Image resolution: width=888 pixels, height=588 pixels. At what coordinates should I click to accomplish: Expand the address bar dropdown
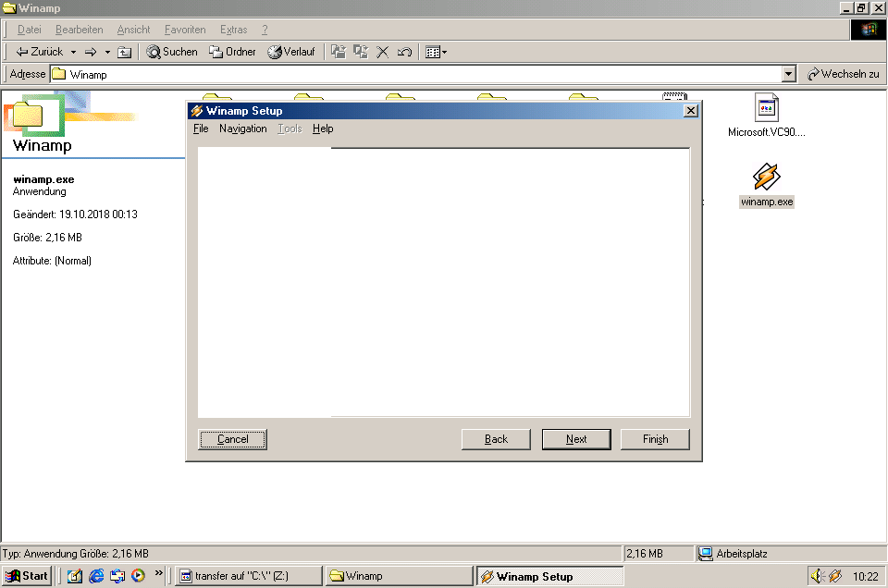tap(788, 74)
